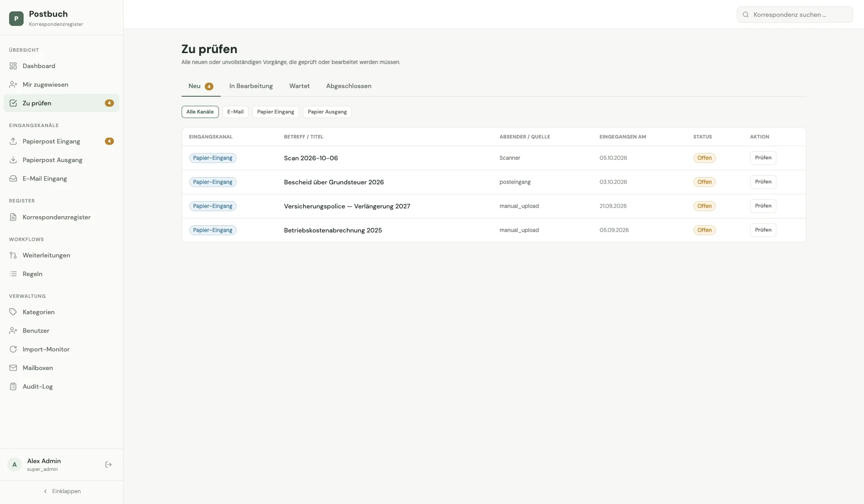The width and height of the screenshot is (864, 504).
Task: Filter by E-Mail channel chip
Action: click(235, 112)
